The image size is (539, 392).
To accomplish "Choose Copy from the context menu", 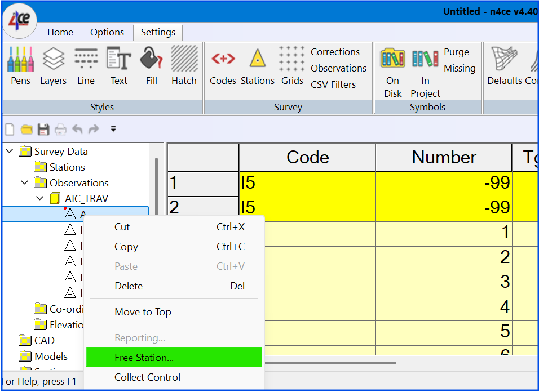I will [x=174, y=247].
